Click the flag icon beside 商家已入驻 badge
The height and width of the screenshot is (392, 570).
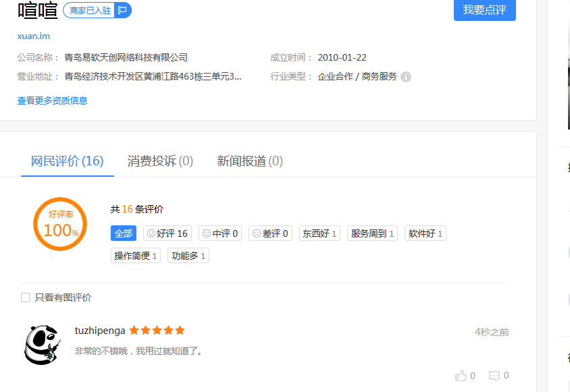[x=122, y=10]
